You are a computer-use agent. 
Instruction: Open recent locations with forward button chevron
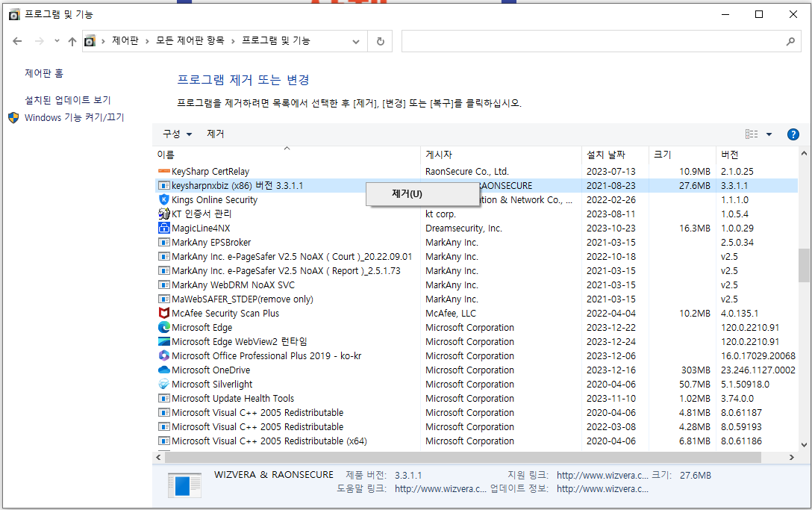56,41
